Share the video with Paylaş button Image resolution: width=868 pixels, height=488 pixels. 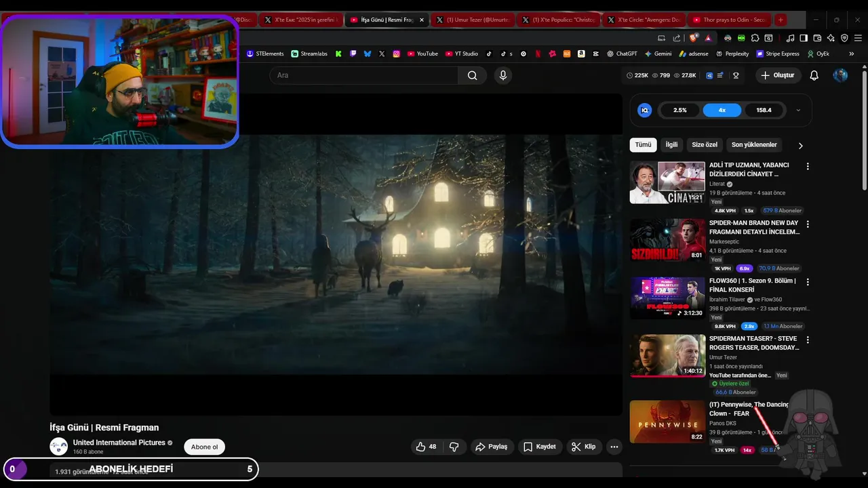click(492, 447)
